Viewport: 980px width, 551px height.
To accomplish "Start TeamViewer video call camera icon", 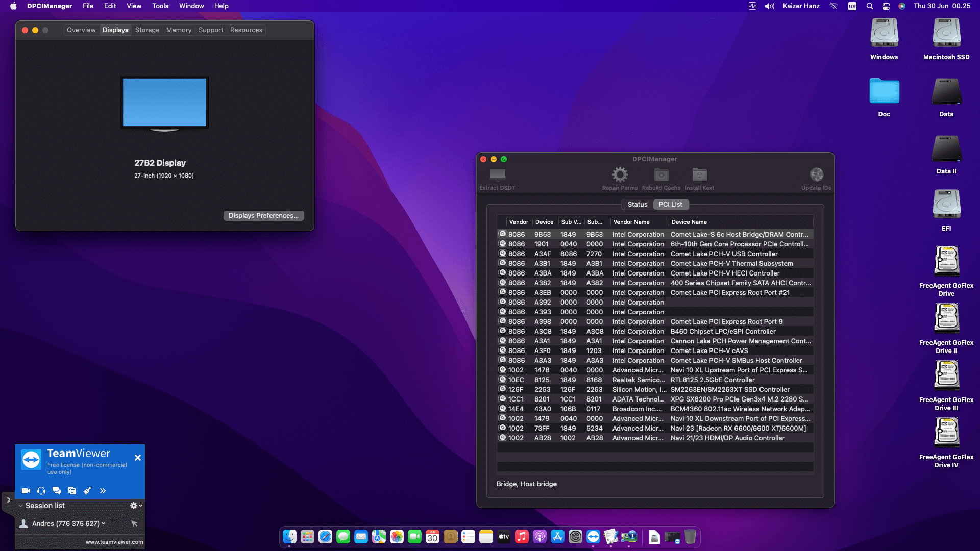I will (x=26, y=491).
